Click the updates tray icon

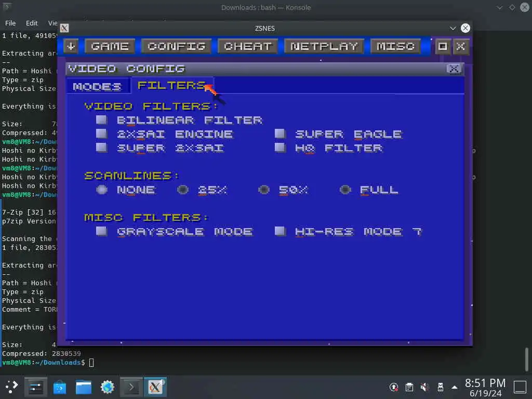394,387
